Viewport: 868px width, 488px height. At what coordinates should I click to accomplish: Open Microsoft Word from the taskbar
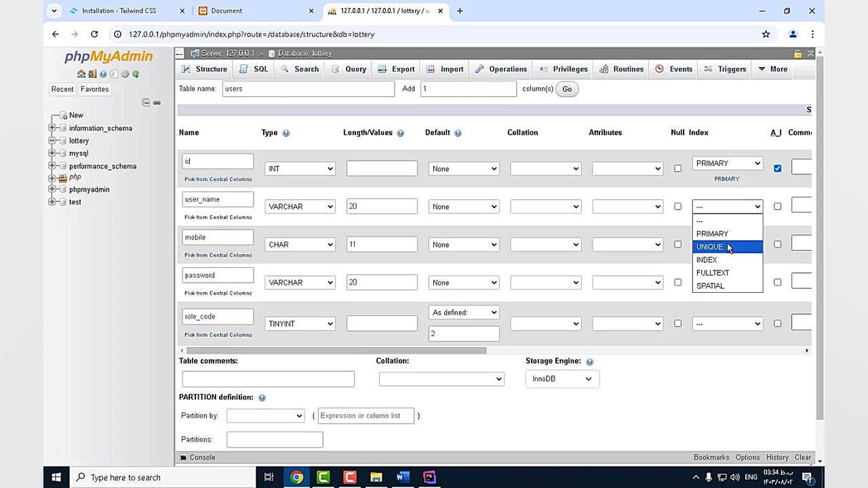coord(402,477)
